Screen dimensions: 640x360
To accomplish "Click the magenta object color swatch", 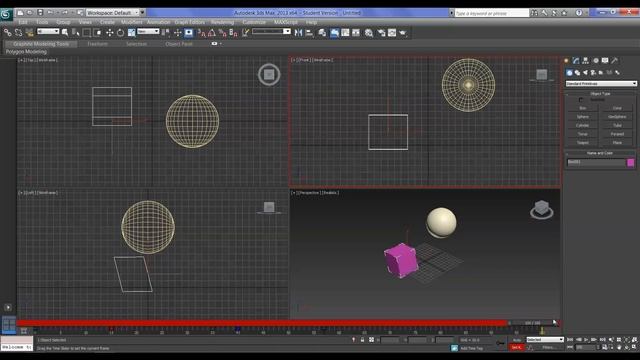I will point(631,162).
